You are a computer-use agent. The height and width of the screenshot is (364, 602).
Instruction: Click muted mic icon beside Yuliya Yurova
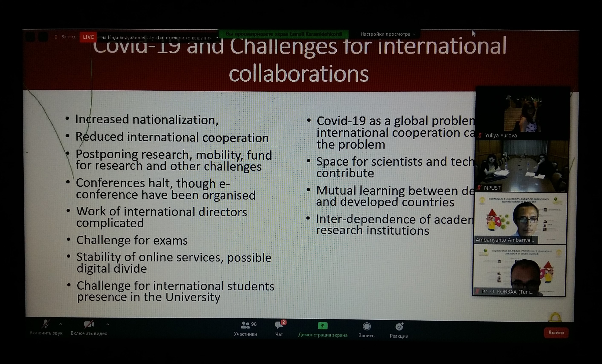click(x=480, y=135)
